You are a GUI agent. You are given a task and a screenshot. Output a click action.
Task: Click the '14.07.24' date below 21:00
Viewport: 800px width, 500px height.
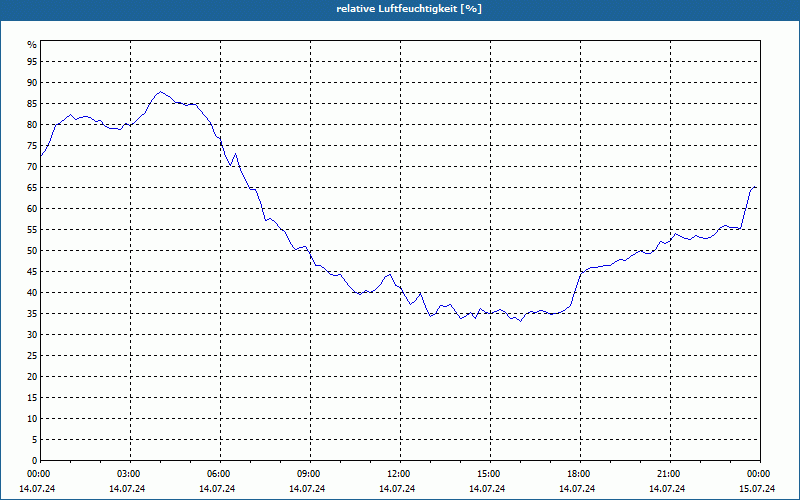[x=667, y=489]
